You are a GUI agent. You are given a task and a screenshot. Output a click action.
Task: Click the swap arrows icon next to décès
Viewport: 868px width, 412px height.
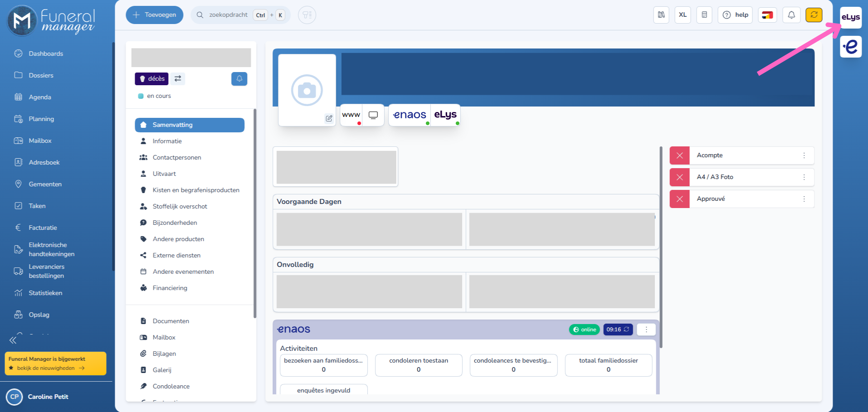point(178,79)
